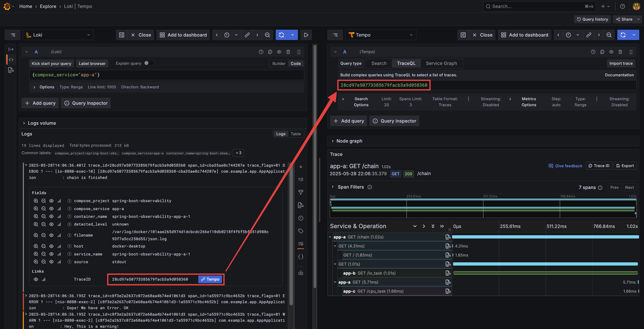Duplicate Tempo query A

(602, 52)
